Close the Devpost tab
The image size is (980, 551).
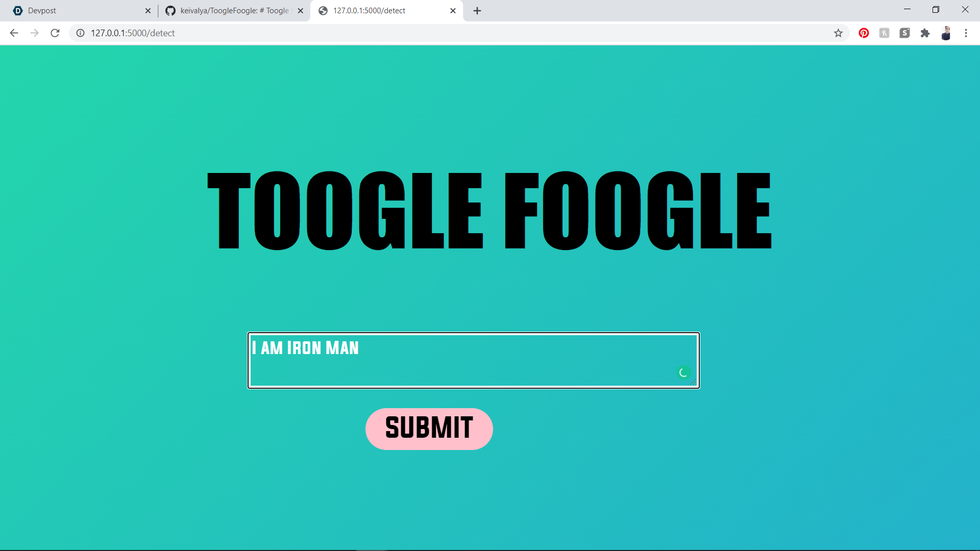[148, 11]
